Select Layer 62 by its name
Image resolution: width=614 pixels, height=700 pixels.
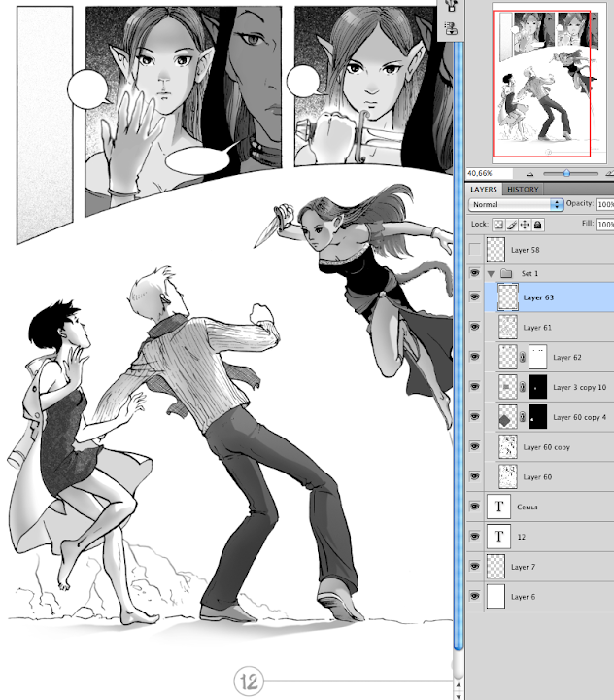click(567, 358)
